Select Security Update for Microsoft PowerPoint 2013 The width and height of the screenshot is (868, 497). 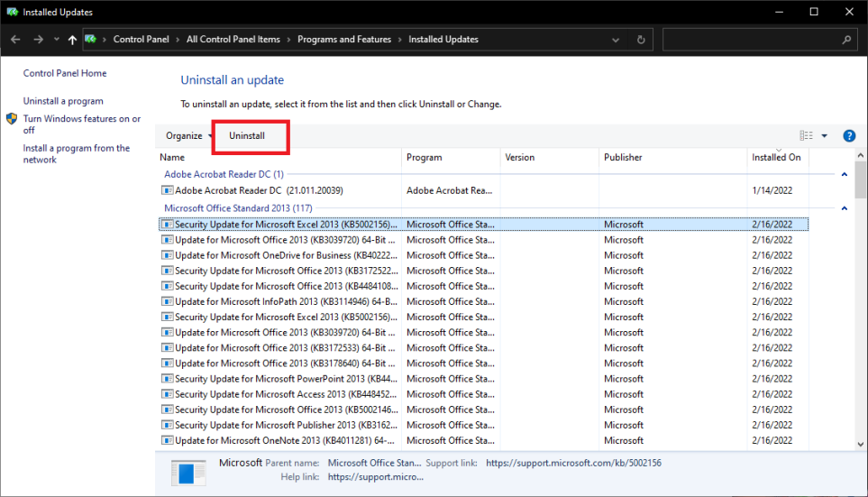483,379
